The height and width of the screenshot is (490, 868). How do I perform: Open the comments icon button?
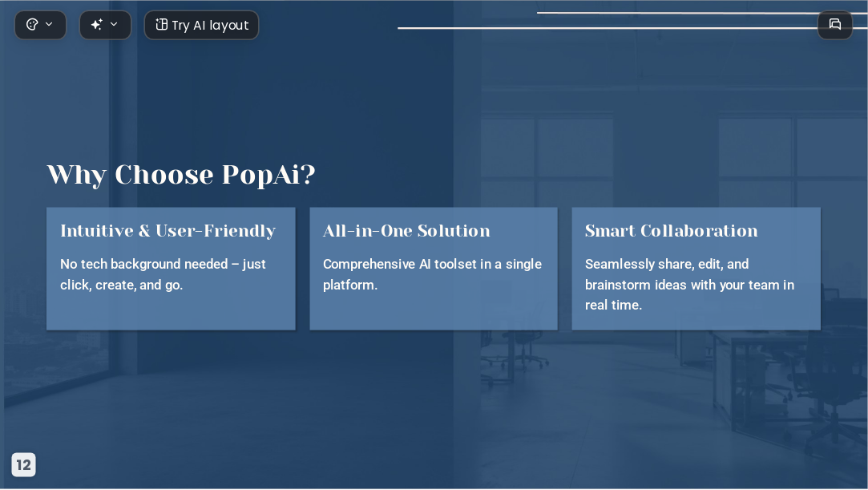coord(835,24)
